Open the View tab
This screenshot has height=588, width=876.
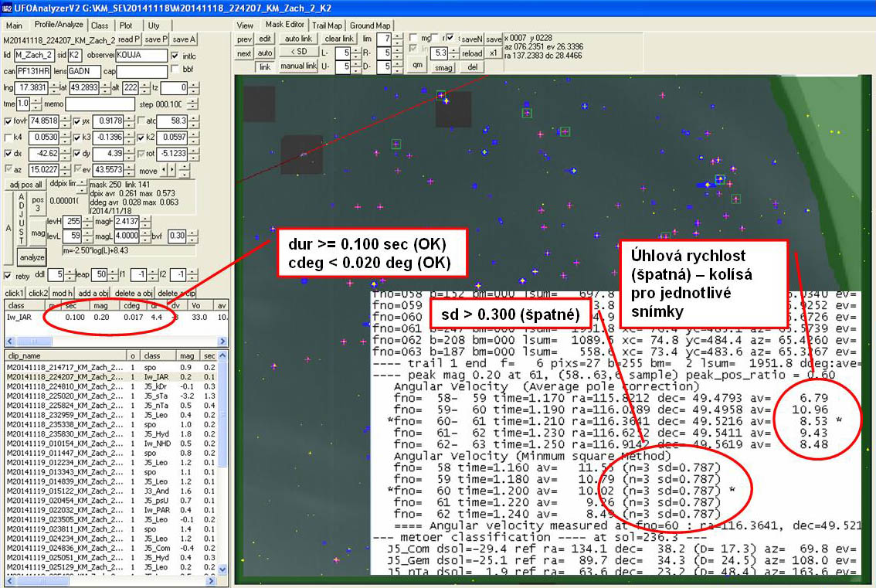click(245, 25)
